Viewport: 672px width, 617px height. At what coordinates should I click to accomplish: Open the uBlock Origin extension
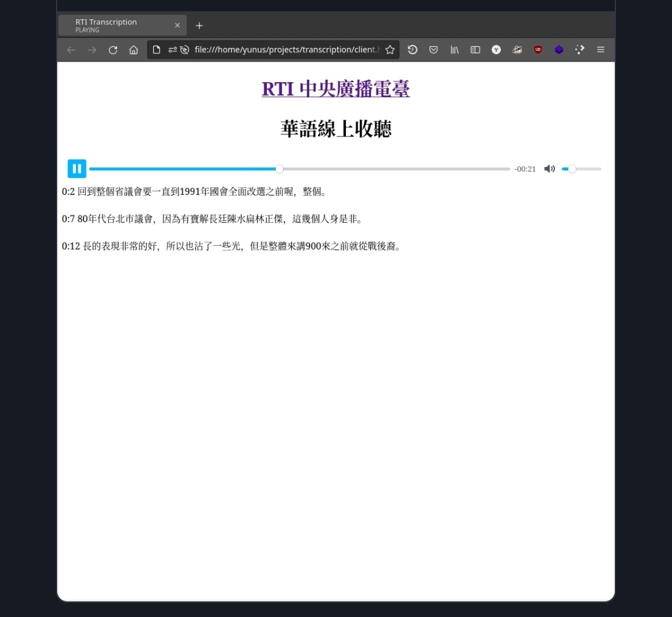click(538, 50)
